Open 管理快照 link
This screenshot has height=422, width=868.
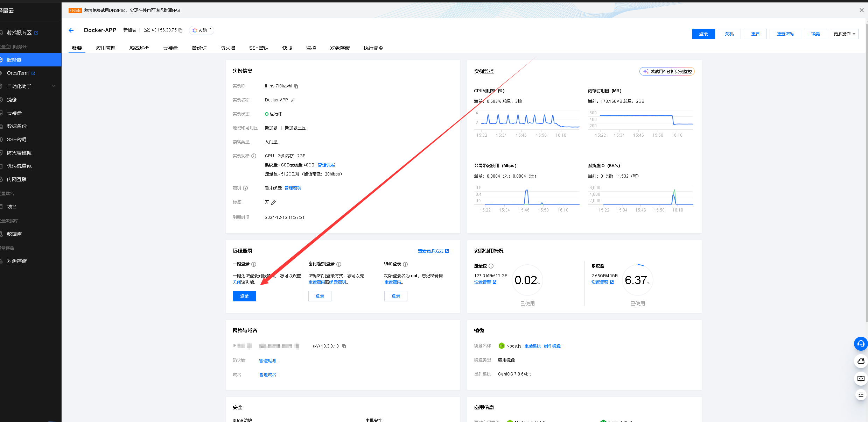pyautogui.click(x=326, y=165)
